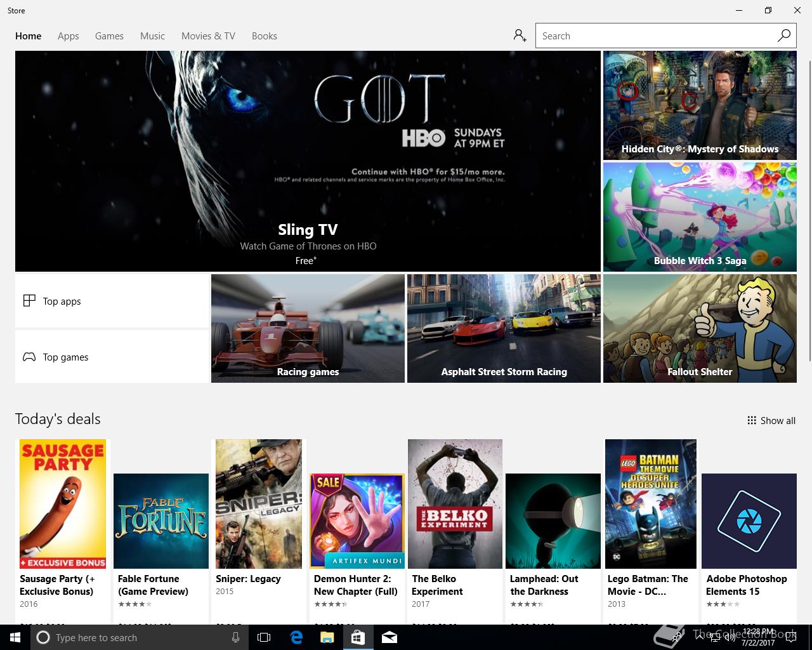Open the Music tab
This screenshot has width=812, height=650.
click(x=152, y=36)
